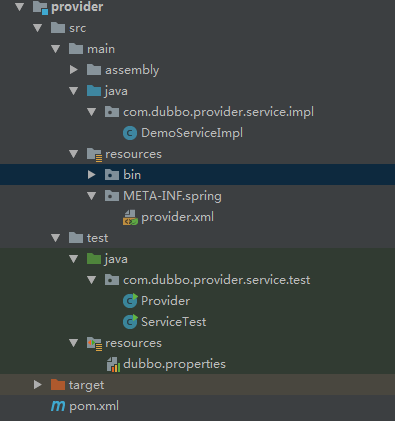395x421 pixels.
Task: Select the test resources folder label
Action: pyautogui.click(x=133, y=343)
